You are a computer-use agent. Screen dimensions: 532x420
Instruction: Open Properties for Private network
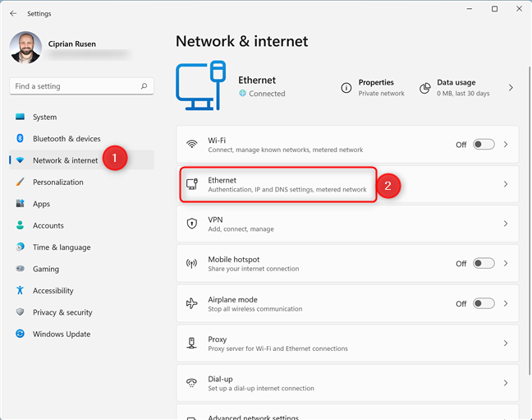tap(373, 88)
